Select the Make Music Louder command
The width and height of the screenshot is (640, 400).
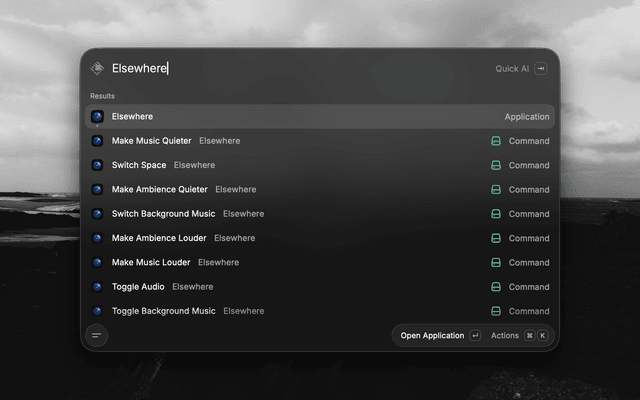(320, 262)
